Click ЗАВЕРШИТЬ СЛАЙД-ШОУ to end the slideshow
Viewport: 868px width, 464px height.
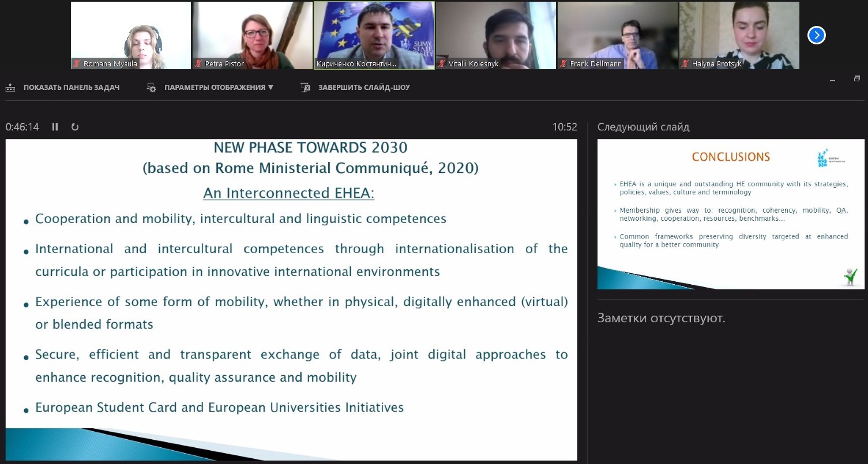364,88
